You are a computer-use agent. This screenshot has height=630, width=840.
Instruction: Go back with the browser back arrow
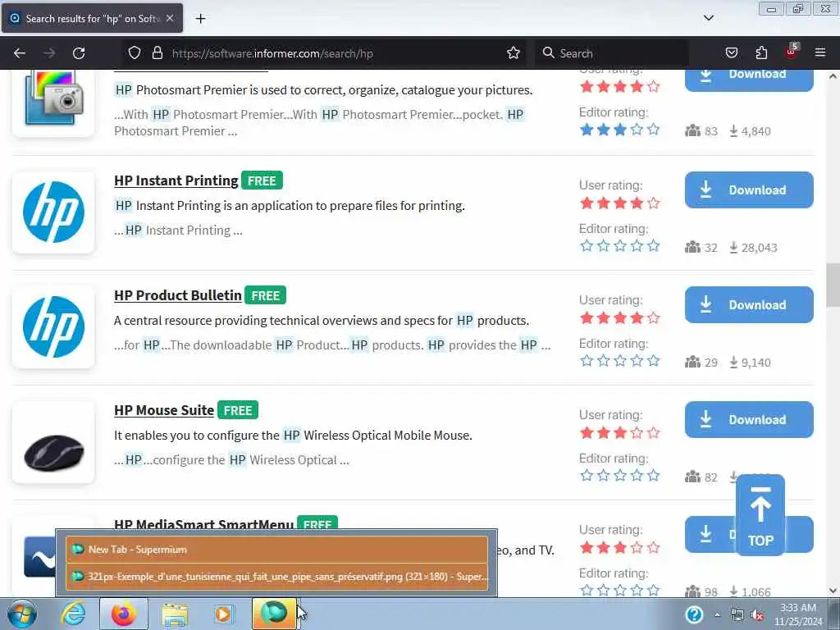(20, 53)
